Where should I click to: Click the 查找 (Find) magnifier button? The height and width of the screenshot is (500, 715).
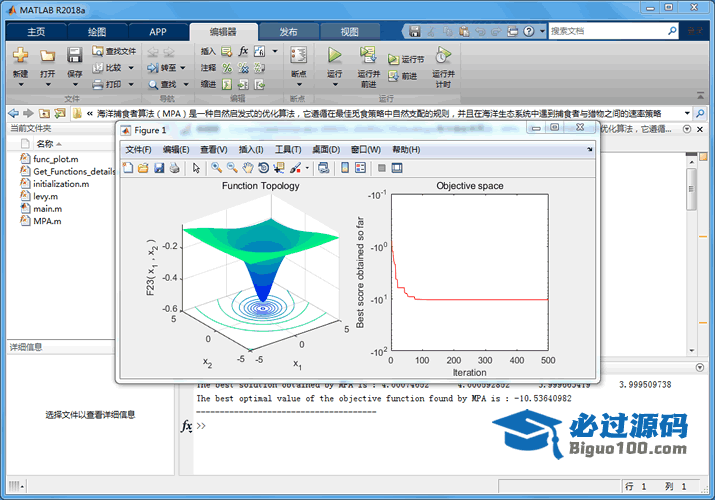point(162,84)
